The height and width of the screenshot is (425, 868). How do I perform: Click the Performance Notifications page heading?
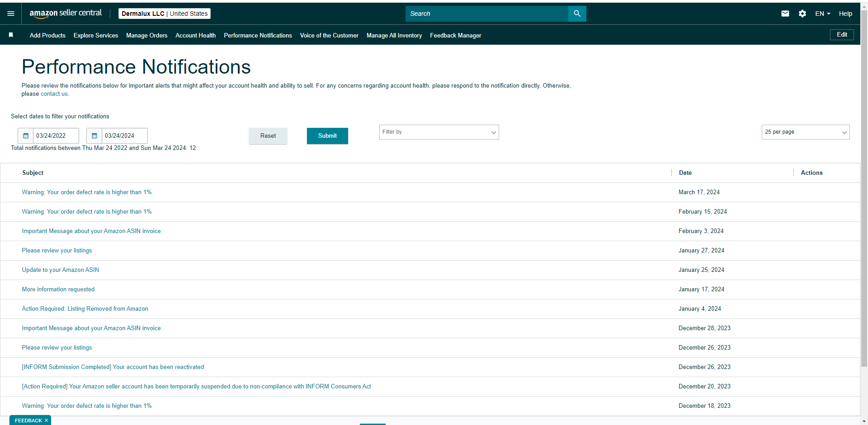(x=136, y=67)
